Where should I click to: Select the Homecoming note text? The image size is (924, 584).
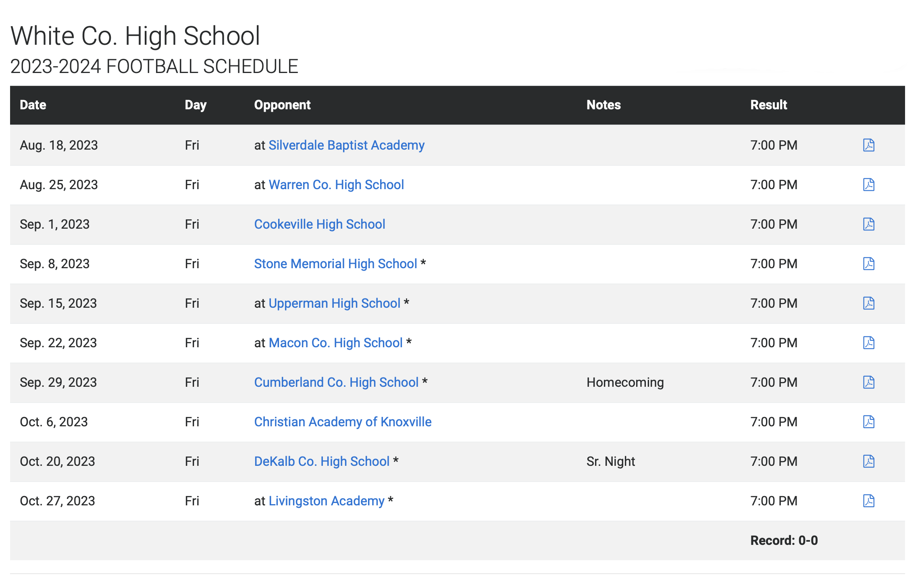pos(625,382)
